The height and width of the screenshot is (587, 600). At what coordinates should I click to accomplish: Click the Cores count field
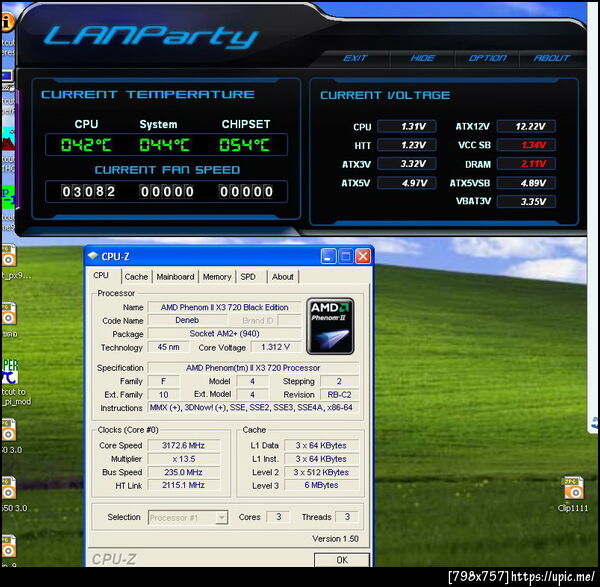click(x=278, y=517)
